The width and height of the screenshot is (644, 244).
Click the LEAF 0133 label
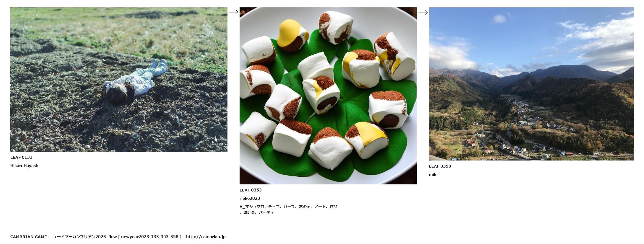click(21, 157)
